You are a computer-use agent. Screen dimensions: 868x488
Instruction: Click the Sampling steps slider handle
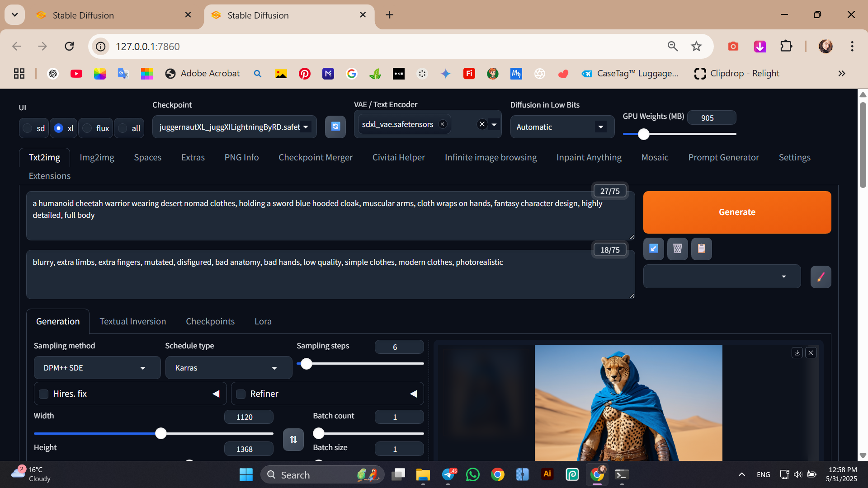tap(307, 364)
